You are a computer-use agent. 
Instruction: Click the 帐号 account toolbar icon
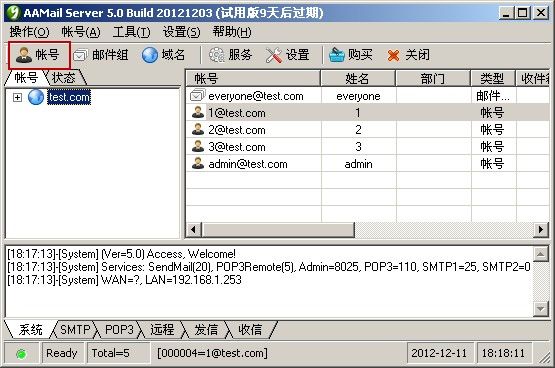click(x=24, y=55)
